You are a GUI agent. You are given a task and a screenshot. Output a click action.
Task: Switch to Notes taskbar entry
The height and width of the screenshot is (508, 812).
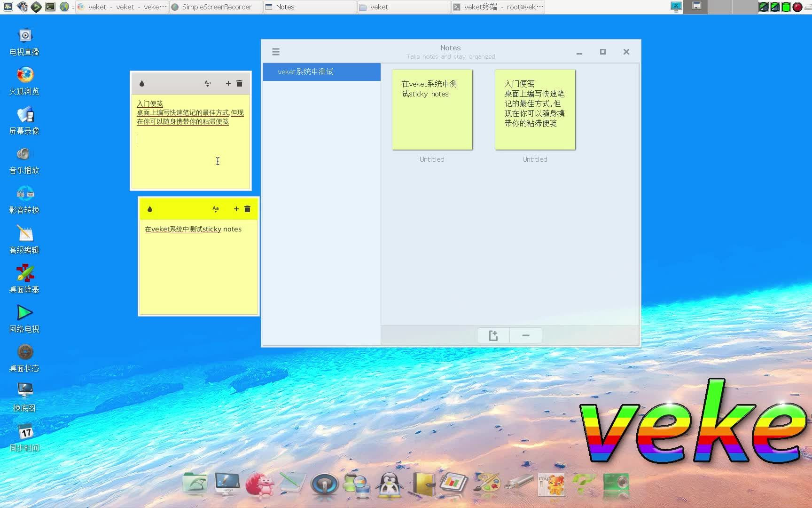click(x=310, y=7)
